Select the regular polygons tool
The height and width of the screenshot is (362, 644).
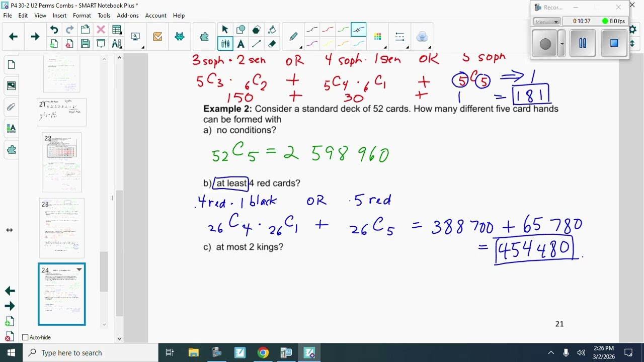[x=256, y=30]
